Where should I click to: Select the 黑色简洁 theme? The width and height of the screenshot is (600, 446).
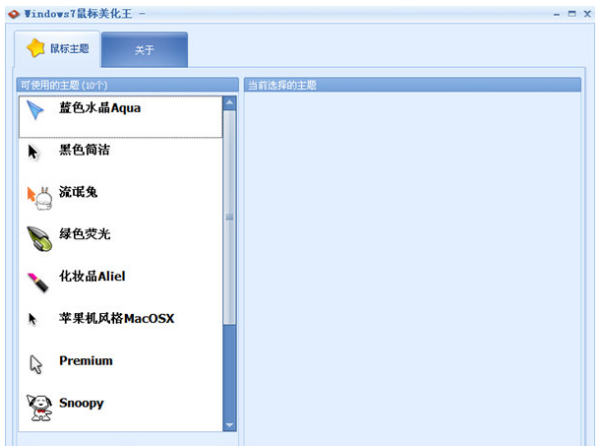point(121,159)
